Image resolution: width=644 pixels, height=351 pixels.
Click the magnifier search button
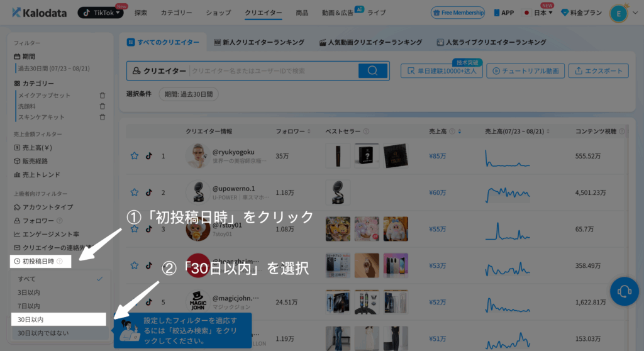(372, 70)
